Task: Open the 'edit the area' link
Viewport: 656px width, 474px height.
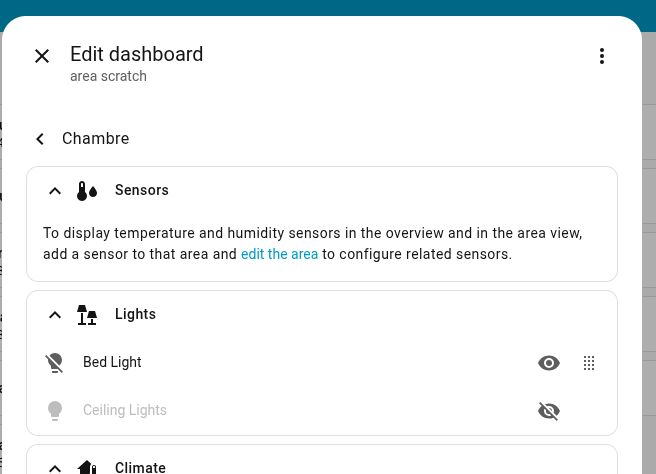Action: click(x=279, y=254)
